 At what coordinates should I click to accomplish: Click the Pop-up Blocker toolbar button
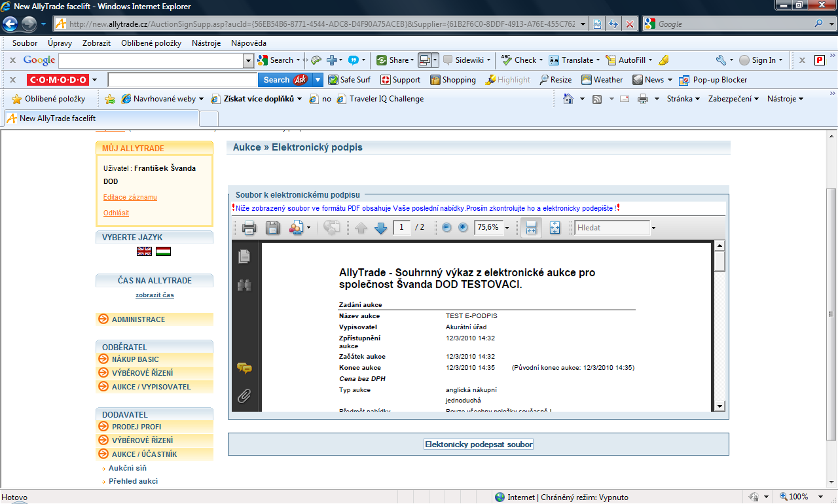713,80
